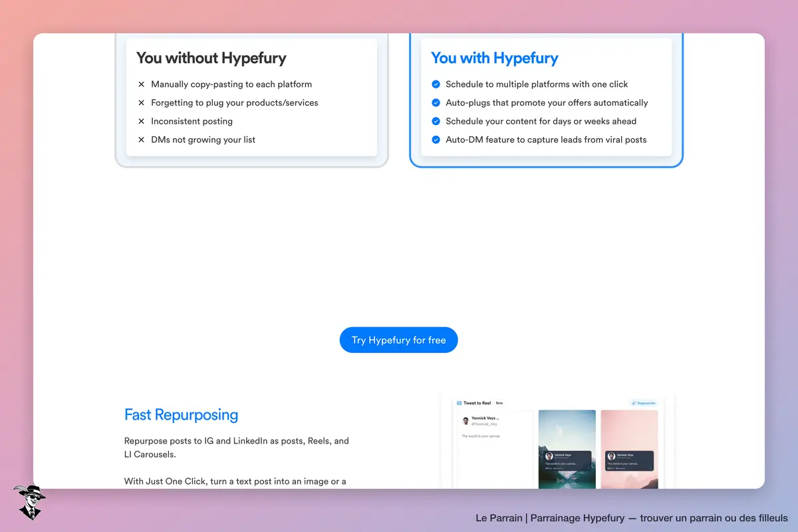Click text 'Schedule your content for days or weeks ahead'

pos(541,121)
